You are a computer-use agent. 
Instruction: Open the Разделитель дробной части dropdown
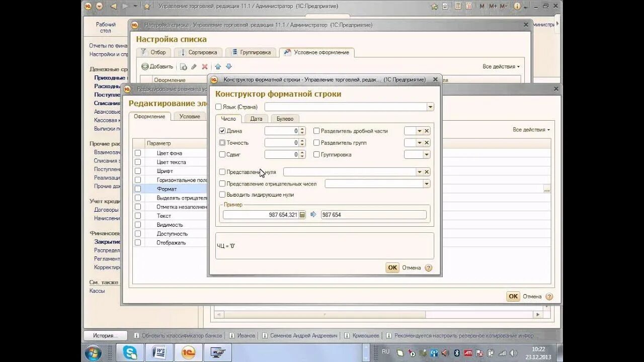(x=420, y=131)
